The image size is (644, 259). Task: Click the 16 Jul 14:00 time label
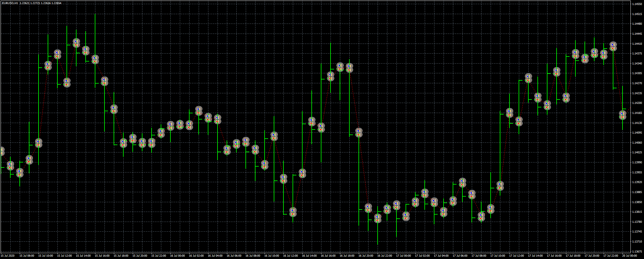[309, 256]
